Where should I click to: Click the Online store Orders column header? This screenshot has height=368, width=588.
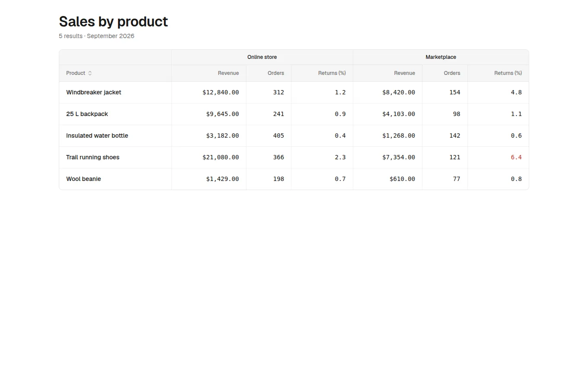[x=269, y=73]
